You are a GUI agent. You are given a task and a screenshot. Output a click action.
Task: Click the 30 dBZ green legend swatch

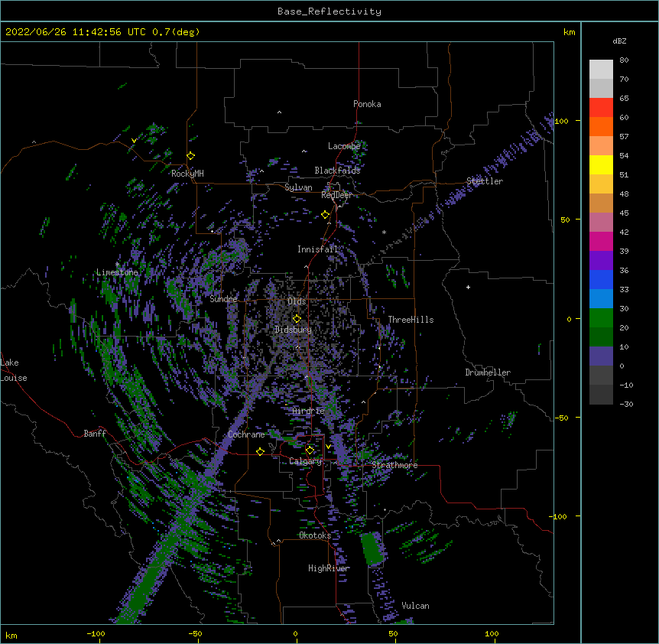point(601,318)
